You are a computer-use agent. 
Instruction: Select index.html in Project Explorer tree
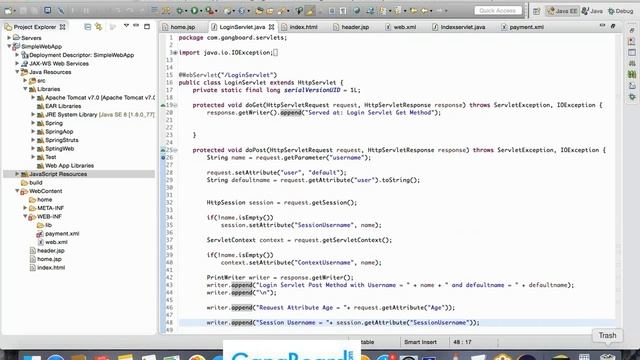(51, 268)
